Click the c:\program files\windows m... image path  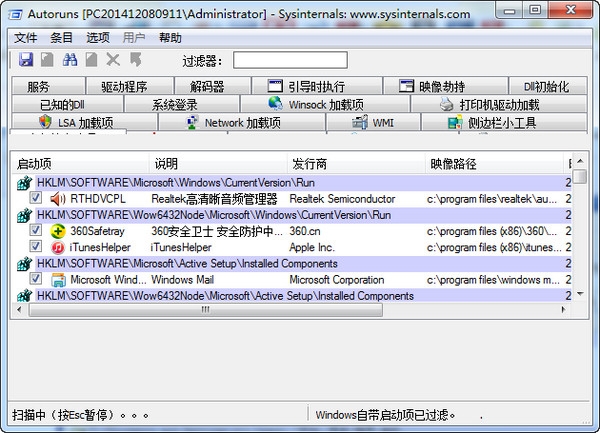click(493, 280)
